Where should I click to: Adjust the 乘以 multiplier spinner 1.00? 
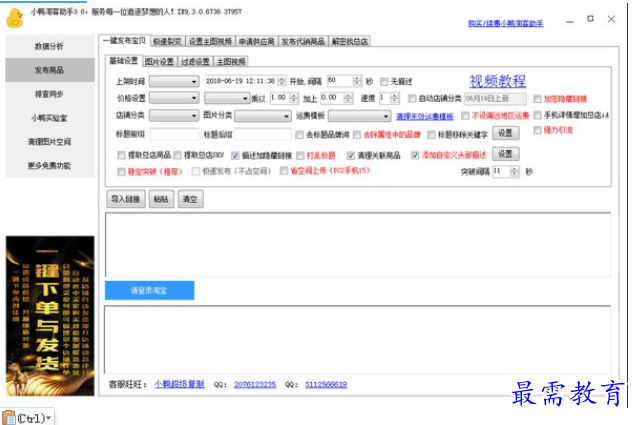[294, 98]
